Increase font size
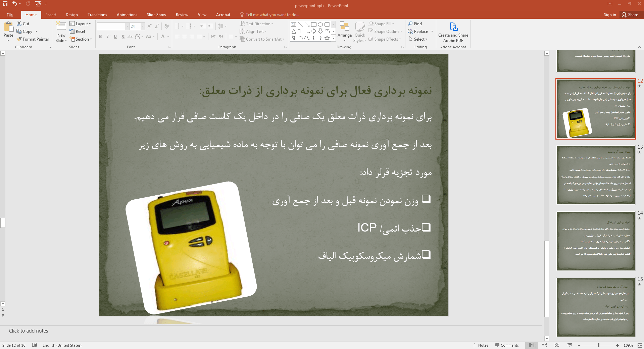644x349 pixels. (x=149, y=26)
